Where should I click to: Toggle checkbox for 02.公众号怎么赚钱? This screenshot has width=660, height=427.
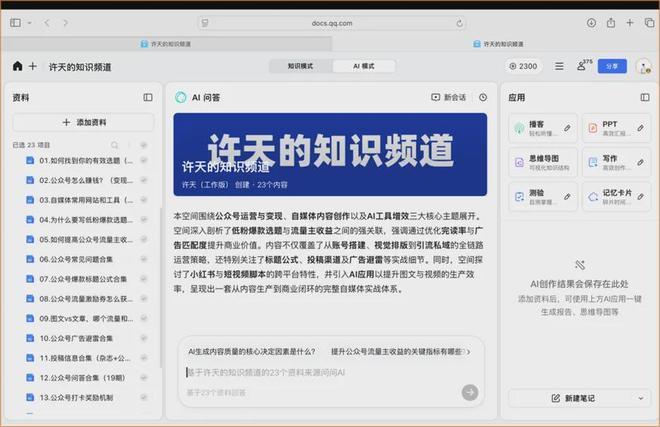tap(144, 180)
